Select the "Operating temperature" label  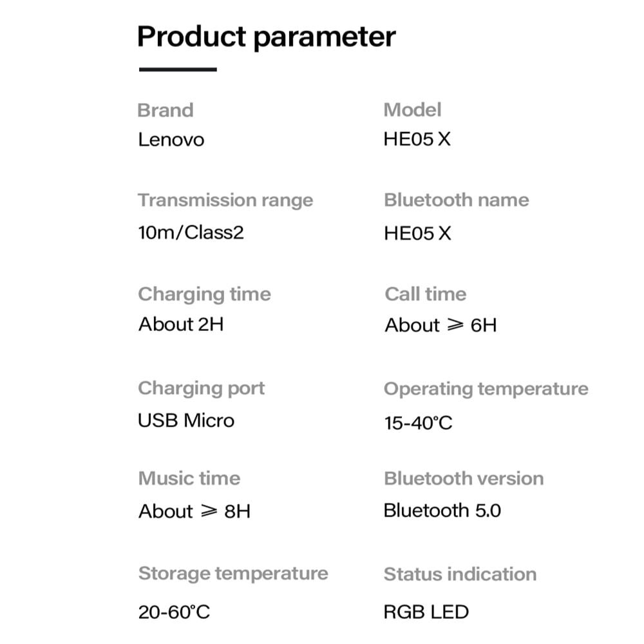click(486, 389)
